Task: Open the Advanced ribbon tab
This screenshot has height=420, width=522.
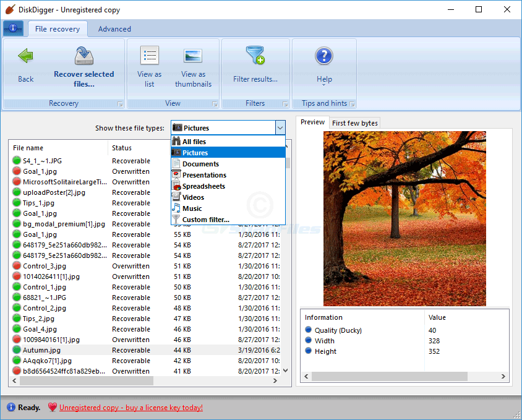Action: click(x=114, y=29)
